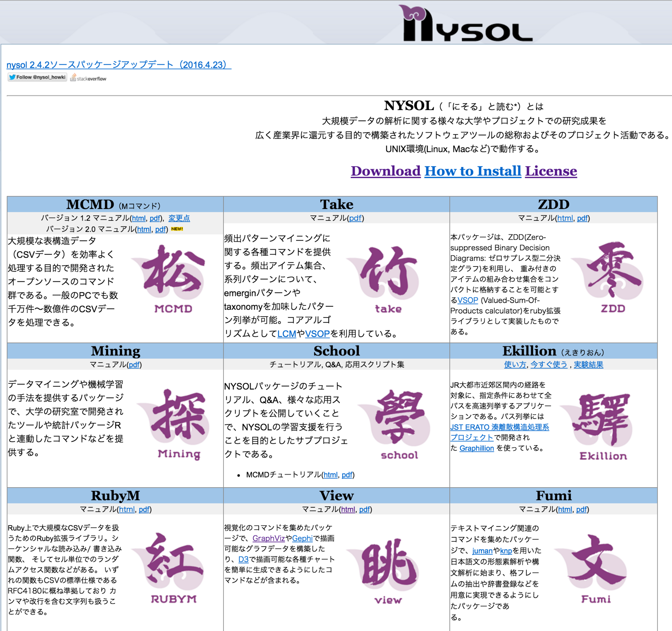This screenshot has width=672, height=631.
Task: Click the Mining section heading
Action: pos(116,351)
